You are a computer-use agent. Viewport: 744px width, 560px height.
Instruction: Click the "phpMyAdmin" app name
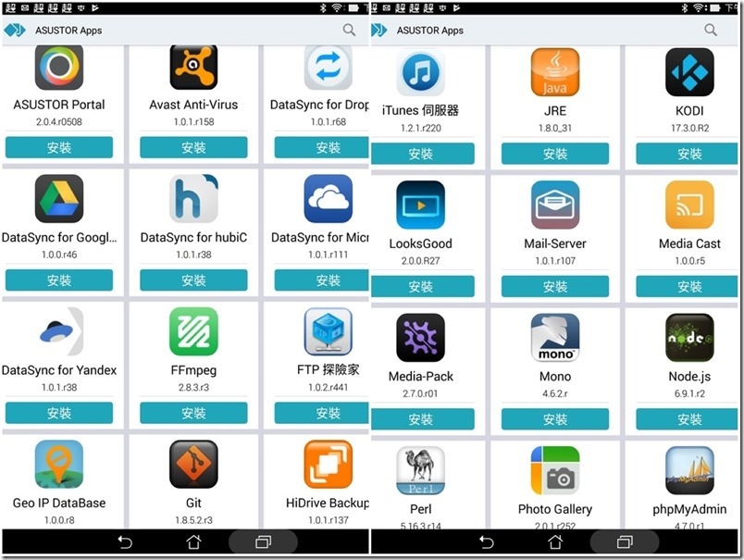point(690,510)
